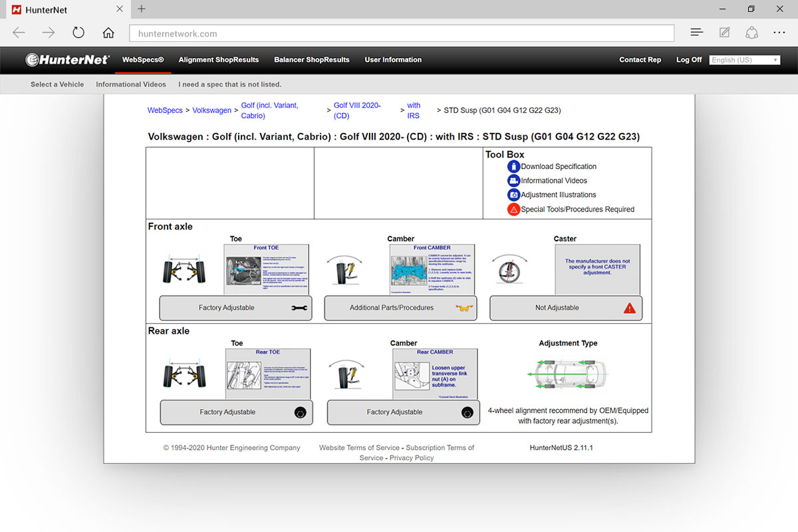Select a Vehicle from the menu bar

click(57, 84)
